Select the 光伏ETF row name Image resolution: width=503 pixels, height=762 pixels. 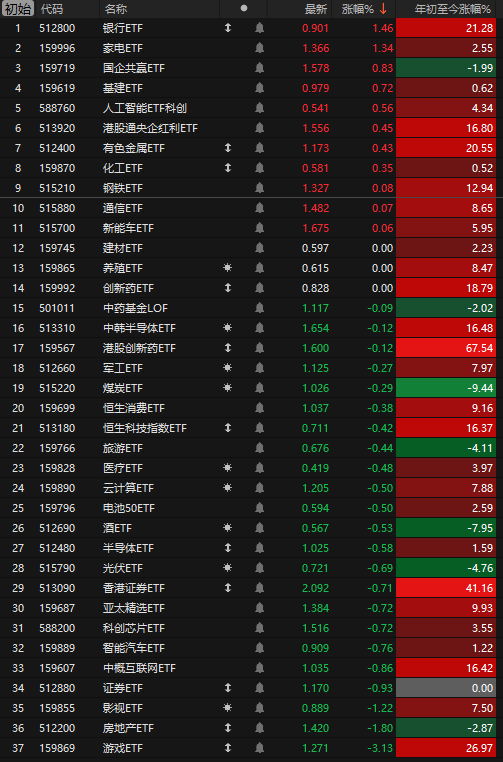click(x=123, y=568)
